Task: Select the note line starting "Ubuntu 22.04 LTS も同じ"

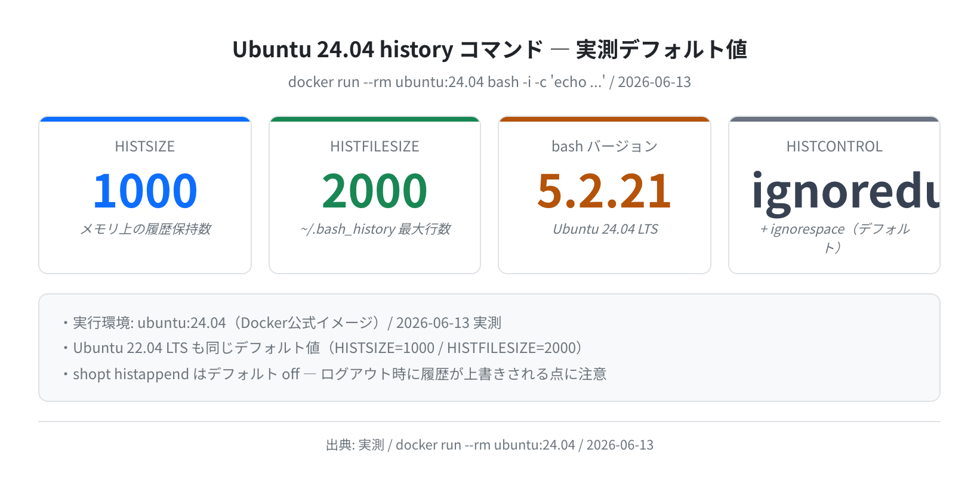Action: (328, 348)
